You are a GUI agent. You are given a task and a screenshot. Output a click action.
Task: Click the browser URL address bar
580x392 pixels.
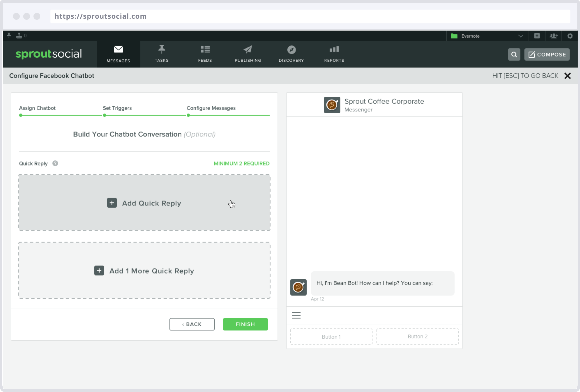pyautogui.click(x=310, y=16)
